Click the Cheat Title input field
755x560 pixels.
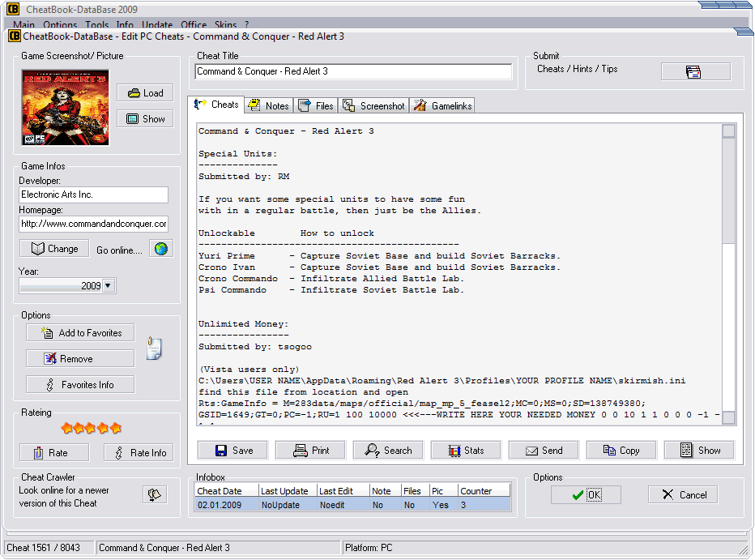(353, 71)
